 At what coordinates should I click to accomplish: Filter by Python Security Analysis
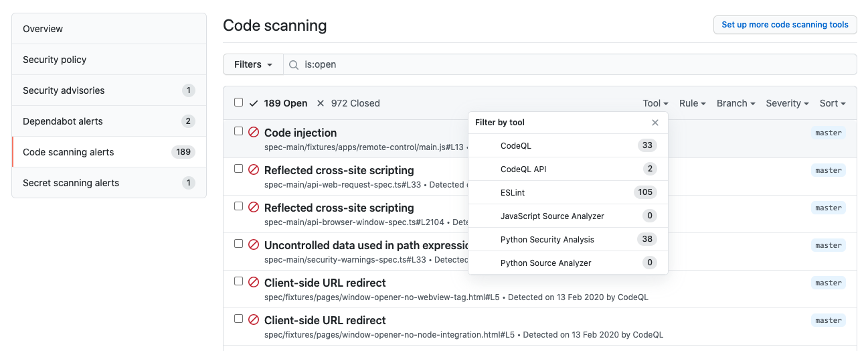568,239
